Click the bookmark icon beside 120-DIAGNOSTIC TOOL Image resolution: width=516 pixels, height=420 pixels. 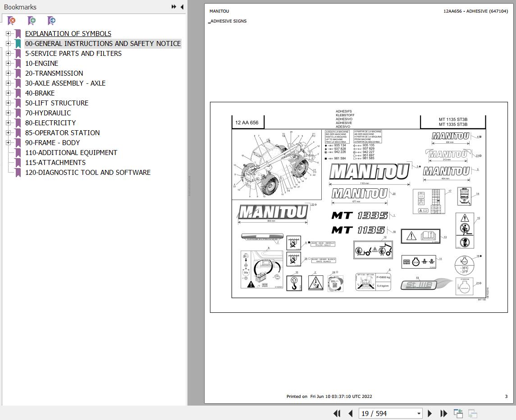tap(18, 172)
